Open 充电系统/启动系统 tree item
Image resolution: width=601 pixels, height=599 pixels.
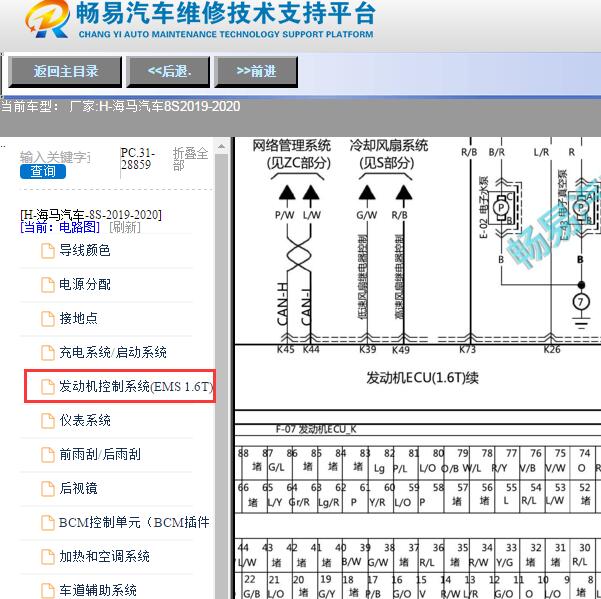coord(113,353)
